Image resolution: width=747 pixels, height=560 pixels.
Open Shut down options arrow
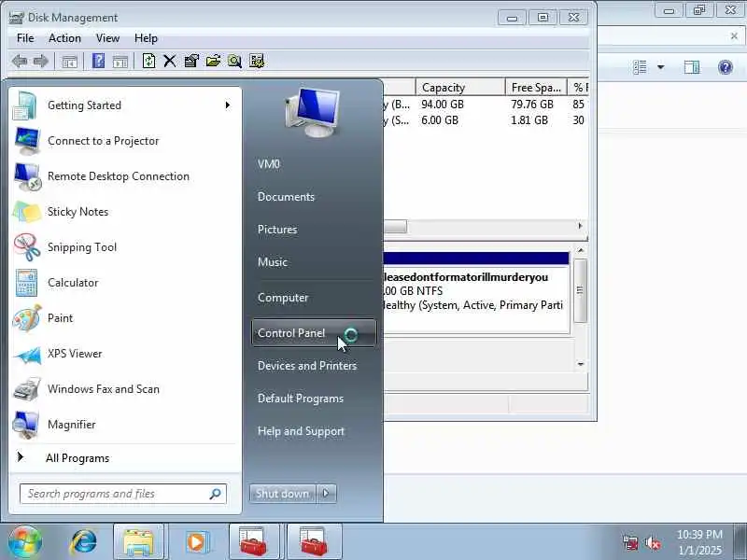326,494
